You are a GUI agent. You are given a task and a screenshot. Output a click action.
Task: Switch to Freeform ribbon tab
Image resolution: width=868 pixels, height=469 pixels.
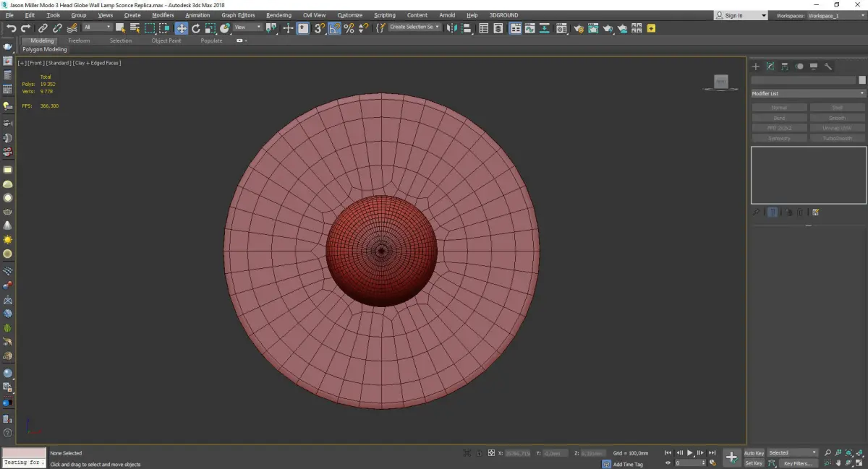(x=79, y=40)
